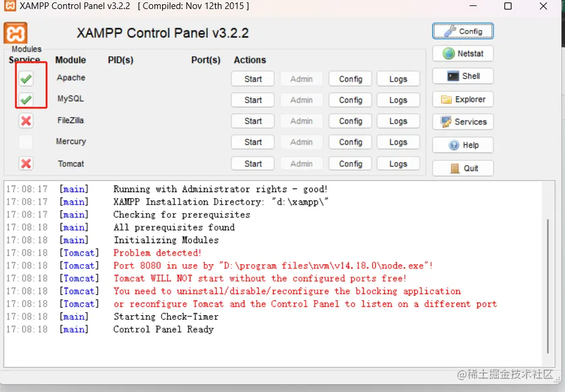This screenshot has height=392, width=565.
Task: Open Logs for FileZilla
Action: point(398,121)
